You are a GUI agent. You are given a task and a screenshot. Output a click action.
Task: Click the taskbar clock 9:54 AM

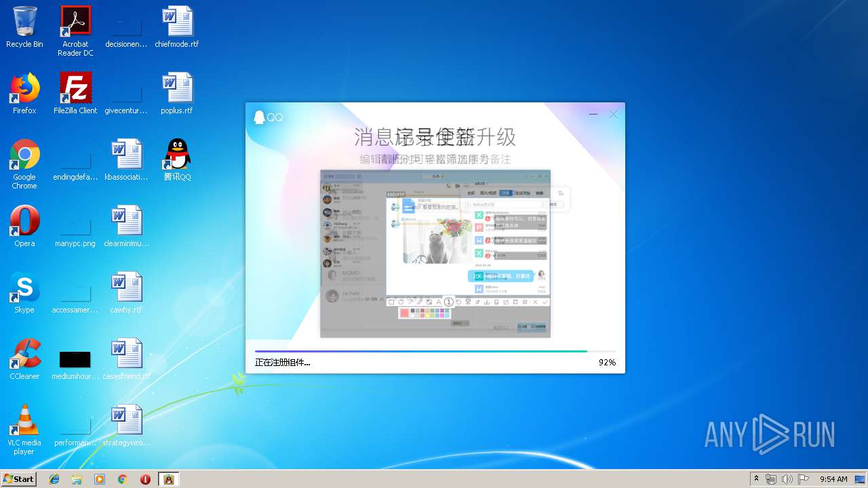pos(833,479)
